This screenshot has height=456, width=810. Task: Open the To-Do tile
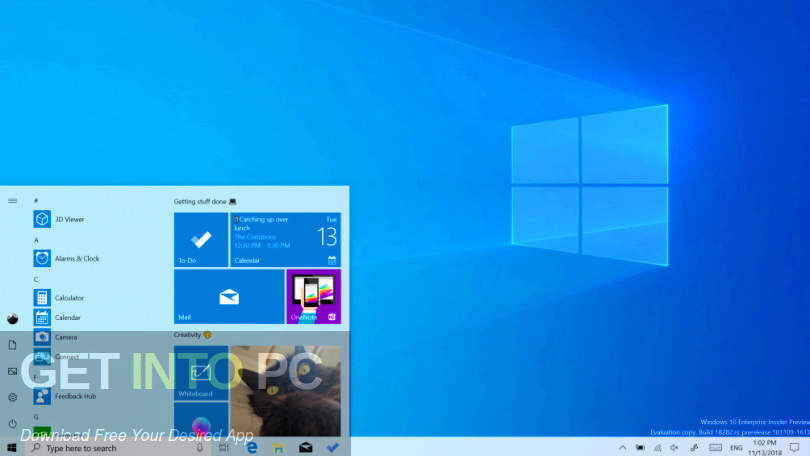coord(201,240)
